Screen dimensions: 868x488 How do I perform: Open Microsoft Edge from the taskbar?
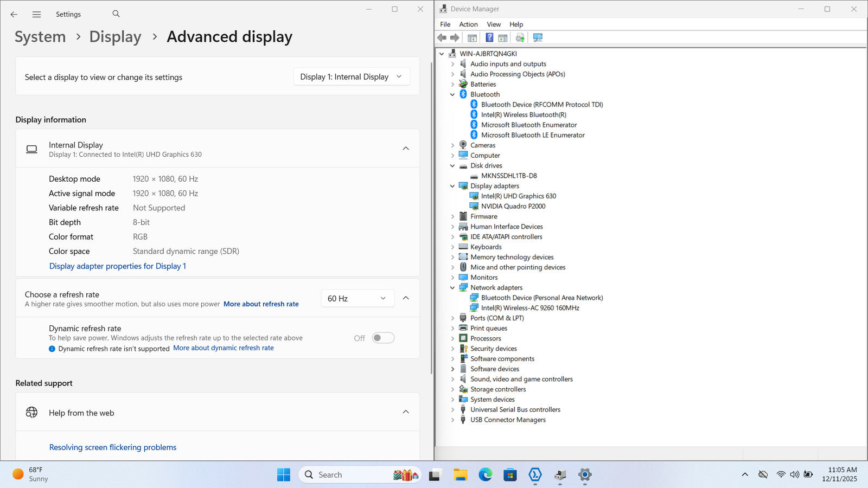coord(485,475)
